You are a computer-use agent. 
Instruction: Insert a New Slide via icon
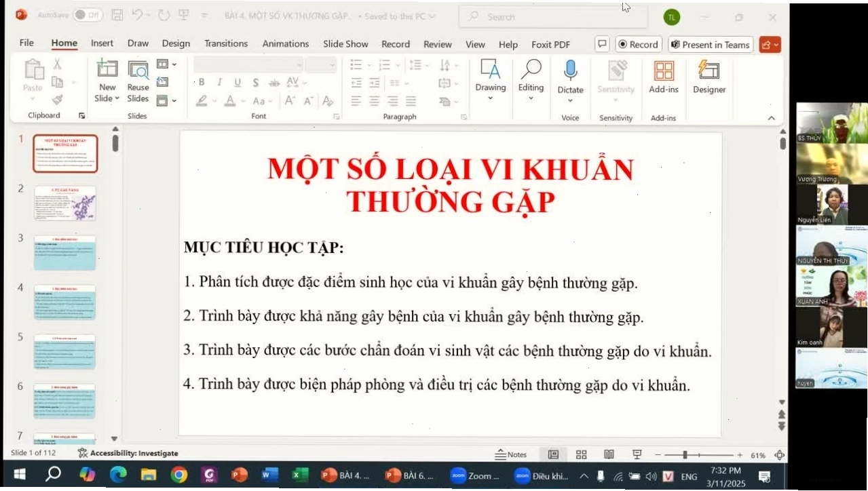coord(107,68)
